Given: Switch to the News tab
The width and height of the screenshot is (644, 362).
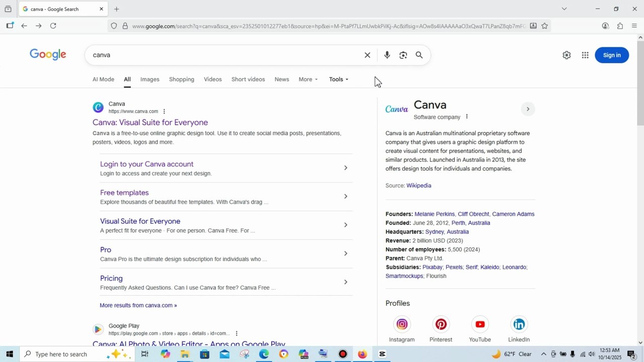Looking at the screenshot, I should 282,79.
